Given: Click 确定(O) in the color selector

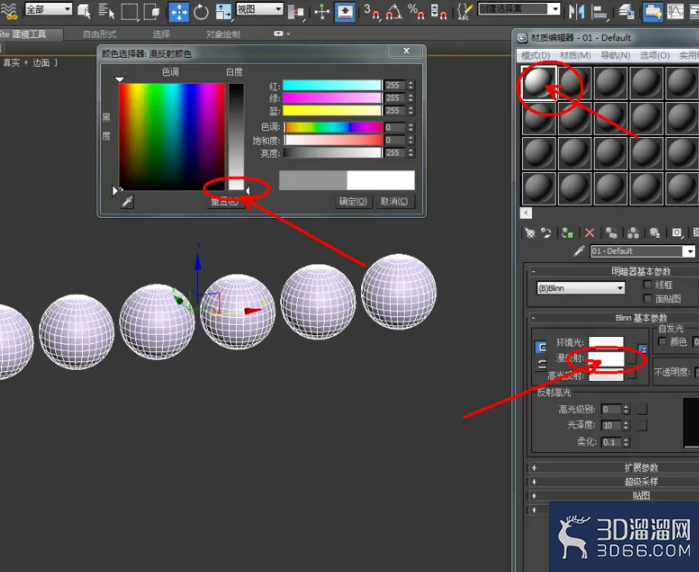Looking at the screenshot, I should click(x=353, y=202).
